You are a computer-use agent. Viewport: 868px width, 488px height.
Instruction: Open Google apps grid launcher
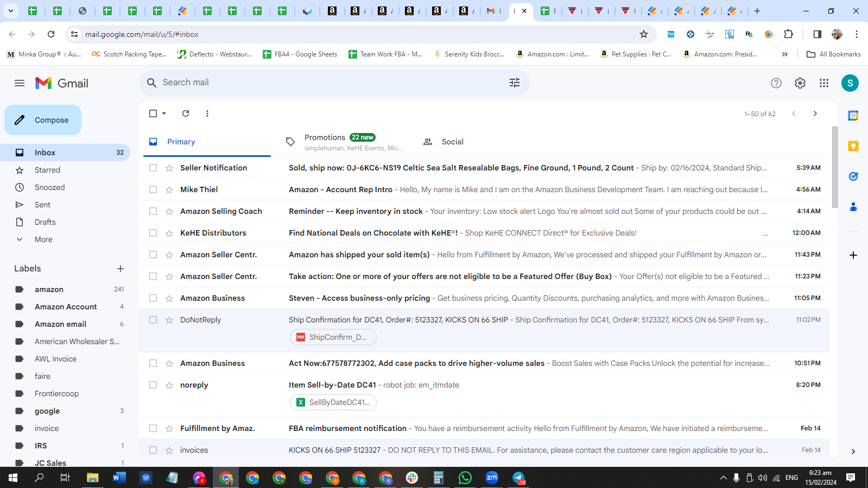coord(824,83)
